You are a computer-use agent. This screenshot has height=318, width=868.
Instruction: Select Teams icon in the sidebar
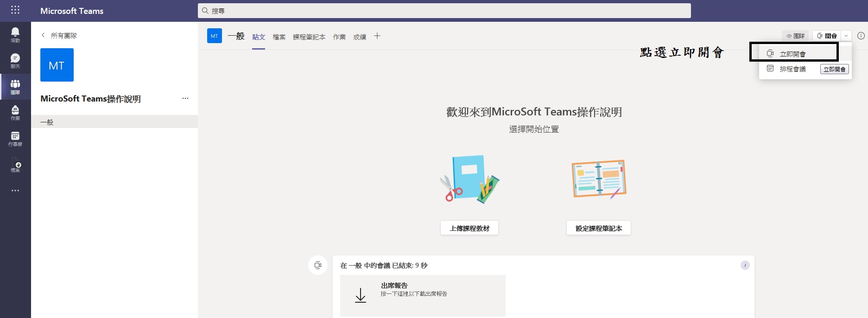click(x=15, y=86)
